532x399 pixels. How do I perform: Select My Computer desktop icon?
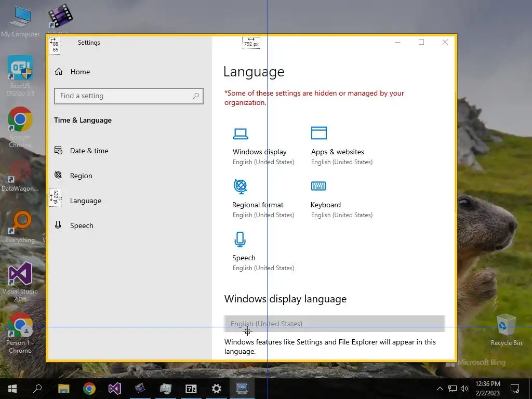pyautogui.click(x=20, y=21)
